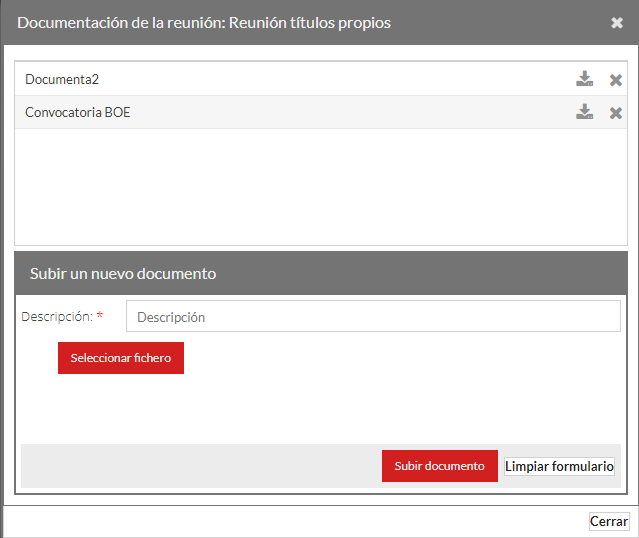This screenshot has width=639, height=538.
Task: Click the Subir un nuevo documento header
Action: (321, 273)
